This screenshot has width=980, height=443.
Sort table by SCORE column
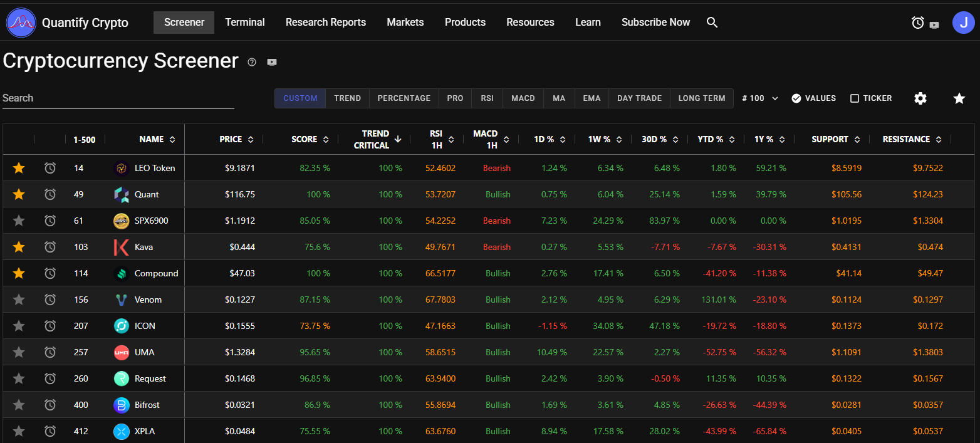point(310,139)
